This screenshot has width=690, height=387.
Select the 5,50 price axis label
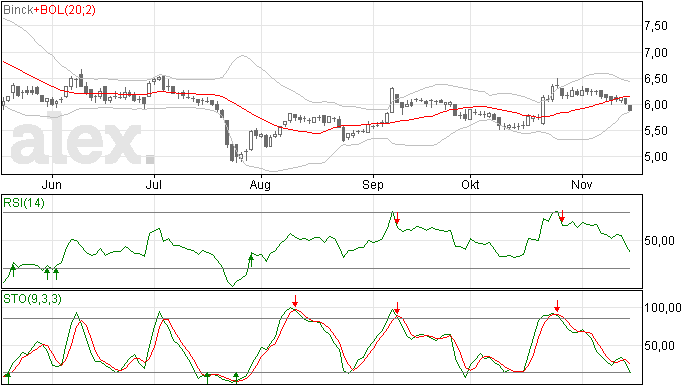pos(656,131)
